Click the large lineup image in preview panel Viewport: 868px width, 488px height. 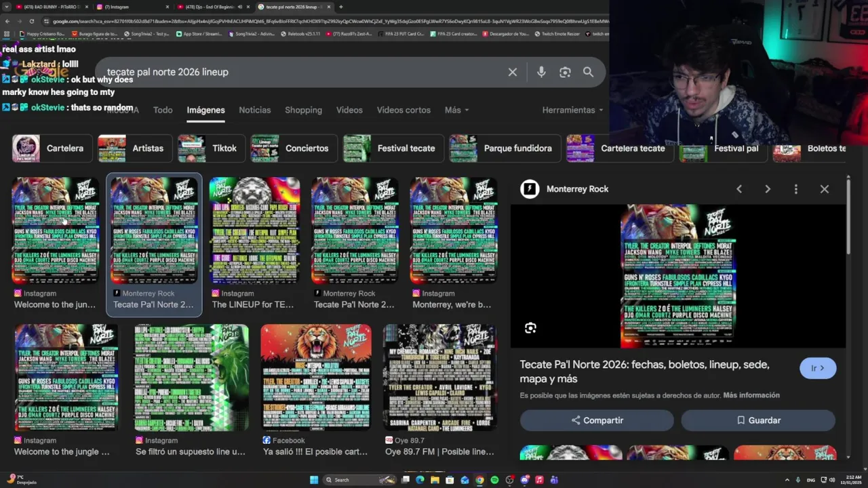point(678,276)
